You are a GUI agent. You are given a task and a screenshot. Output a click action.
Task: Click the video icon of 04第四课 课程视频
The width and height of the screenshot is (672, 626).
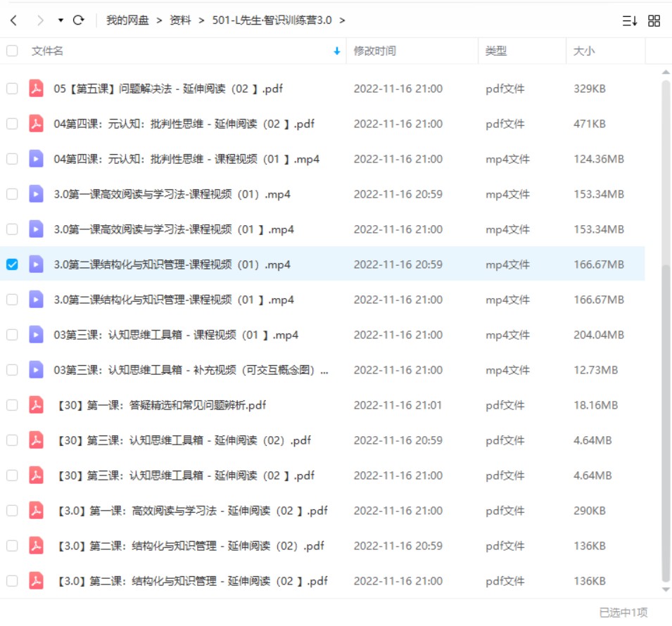point(36,159)
